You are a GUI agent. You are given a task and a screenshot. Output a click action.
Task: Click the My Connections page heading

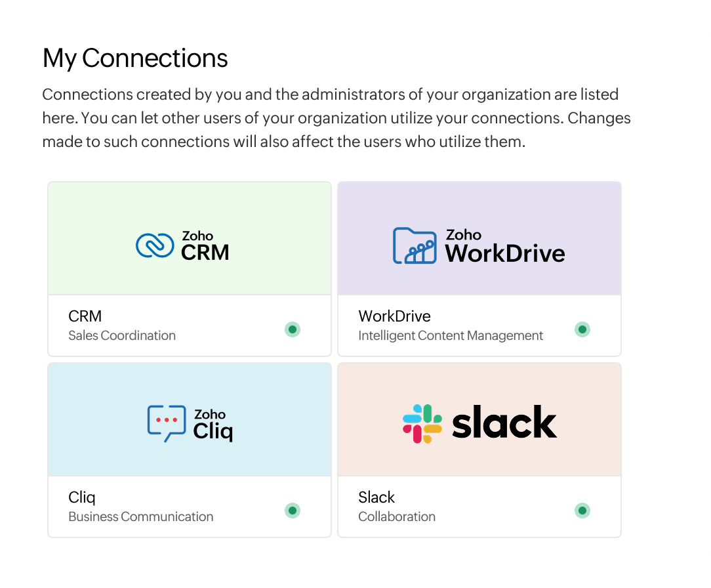[x=135, y=58]
